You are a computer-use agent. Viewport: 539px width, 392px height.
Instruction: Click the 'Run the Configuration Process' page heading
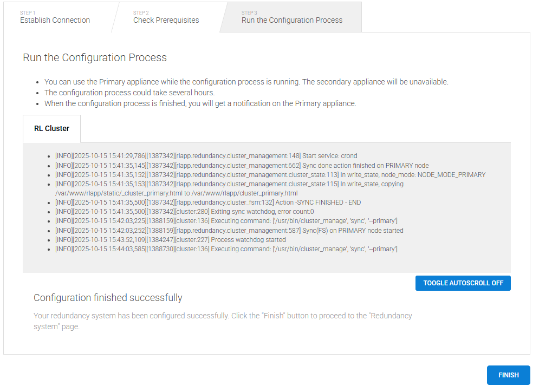tap(95, 57)
